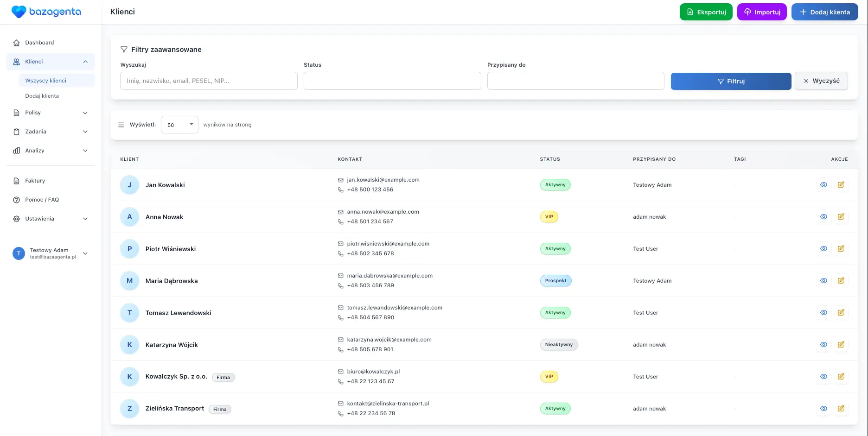Click the bazagenta heart logo
868x436 pixels.
[x=19, y=12]
